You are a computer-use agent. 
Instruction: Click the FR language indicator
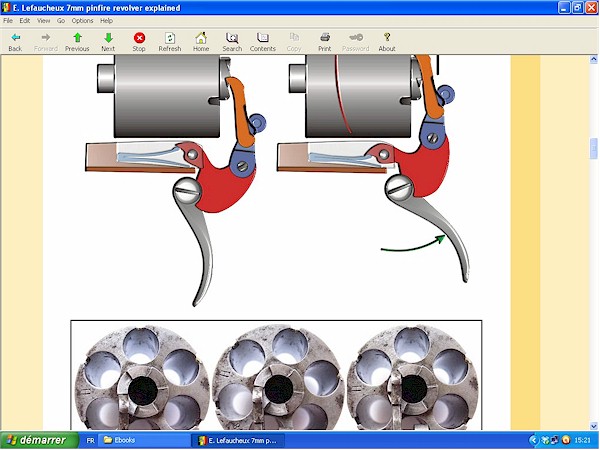90,440
